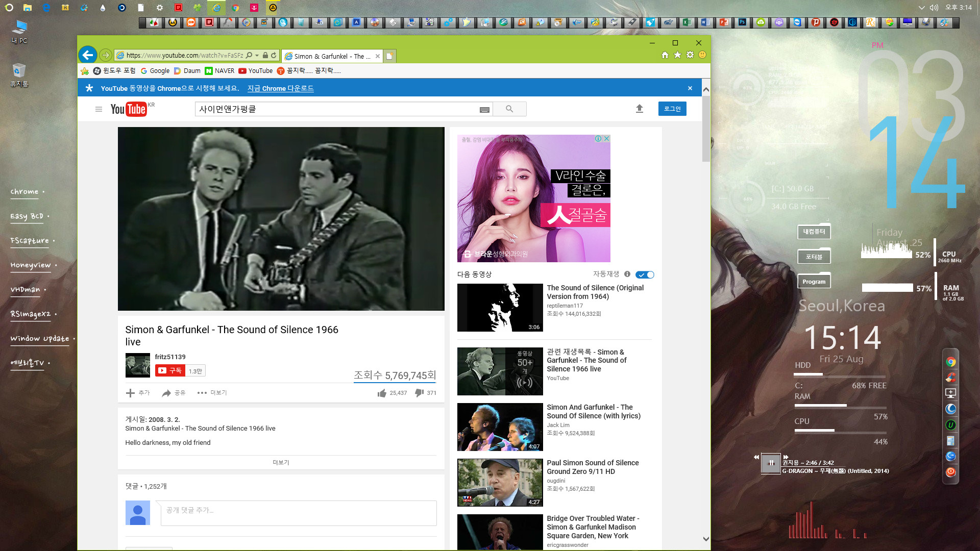This screenshot has height=551, width=980.
Task: Open YouTube hamburger guide menu
Action: click(99, 109)
